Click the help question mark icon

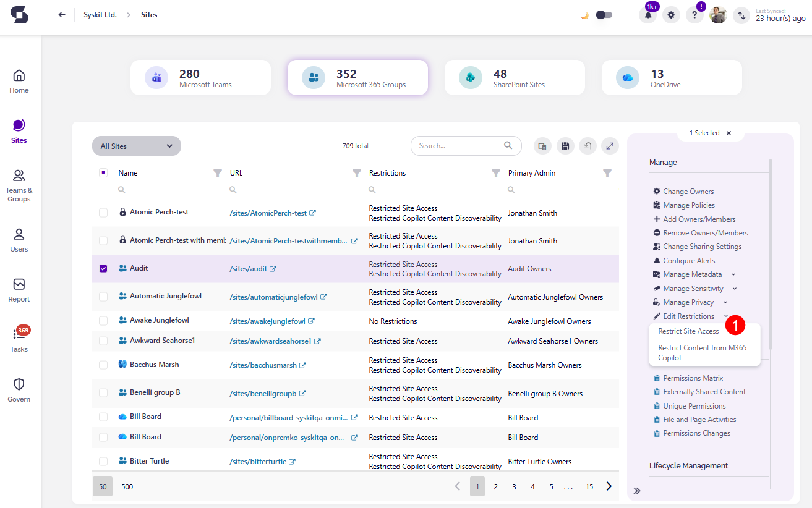pos(694,15)
